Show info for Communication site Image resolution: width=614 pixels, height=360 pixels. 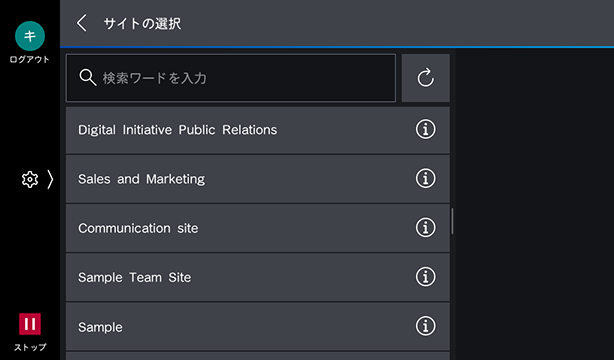click(426, 228)
